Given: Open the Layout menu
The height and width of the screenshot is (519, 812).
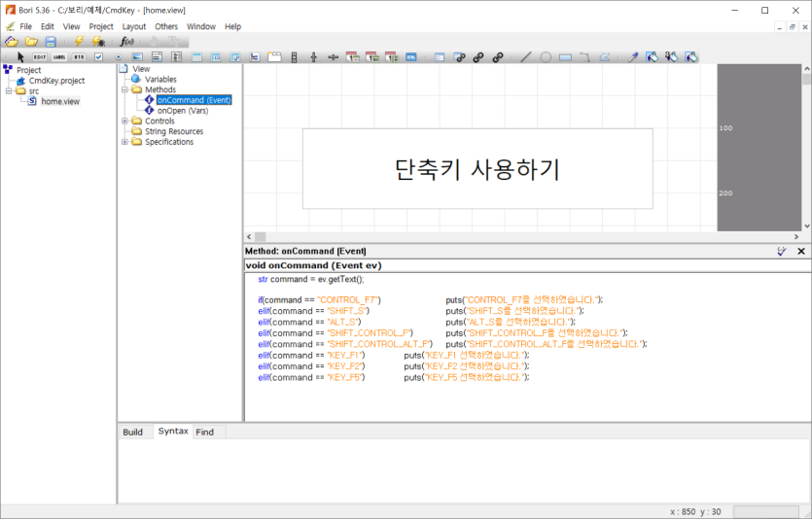Looking at the screenshot, I should [x=134, y=26].
